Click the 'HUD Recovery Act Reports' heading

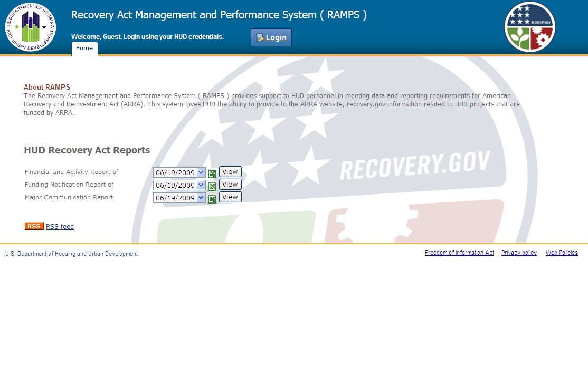[87, 150]
